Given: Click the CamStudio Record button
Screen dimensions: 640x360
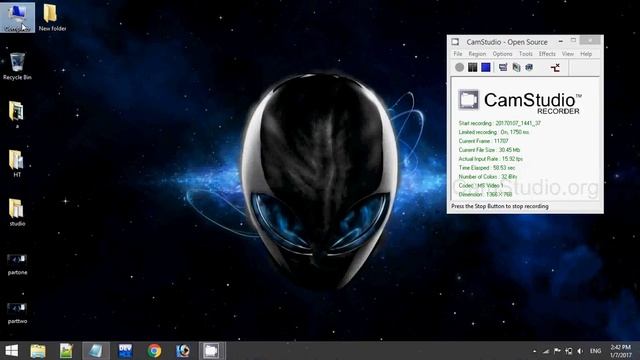Looking at the screenshot, I should [x=460, y=67].
